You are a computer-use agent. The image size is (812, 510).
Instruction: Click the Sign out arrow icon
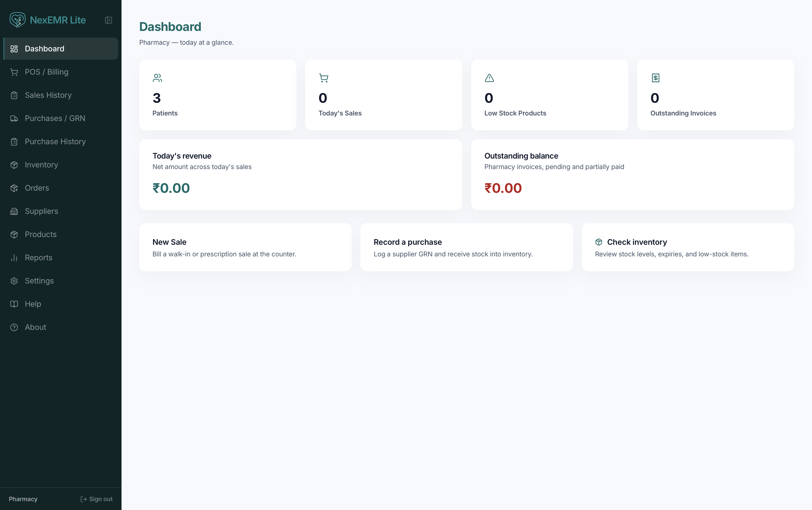(x=84, y=499)
